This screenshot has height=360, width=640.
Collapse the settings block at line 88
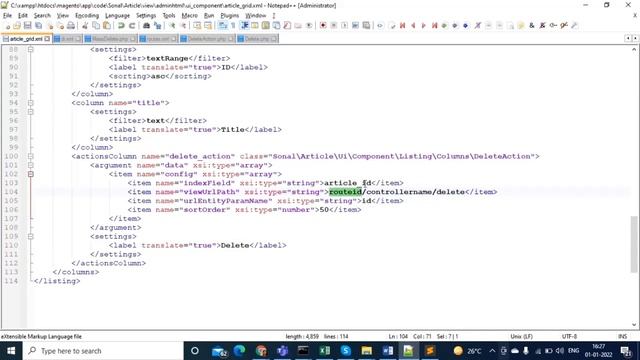pos(31,49)
